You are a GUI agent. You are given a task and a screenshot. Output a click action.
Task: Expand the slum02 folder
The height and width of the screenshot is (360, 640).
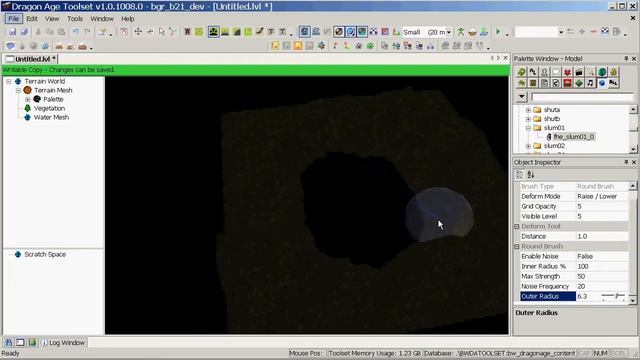coord(528,146)
